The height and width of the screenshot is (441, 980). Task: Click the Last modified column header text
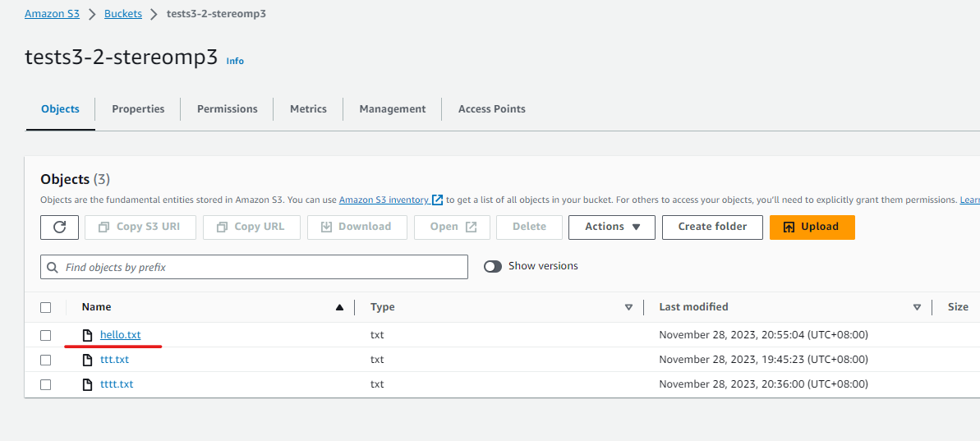[694, 307]
